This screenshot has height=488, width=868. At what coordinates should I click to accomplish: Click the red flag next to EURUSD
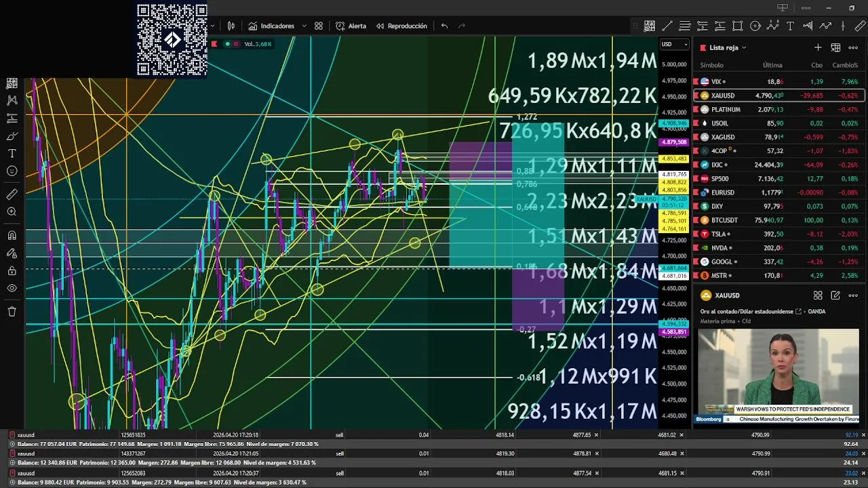pos(696,192)
